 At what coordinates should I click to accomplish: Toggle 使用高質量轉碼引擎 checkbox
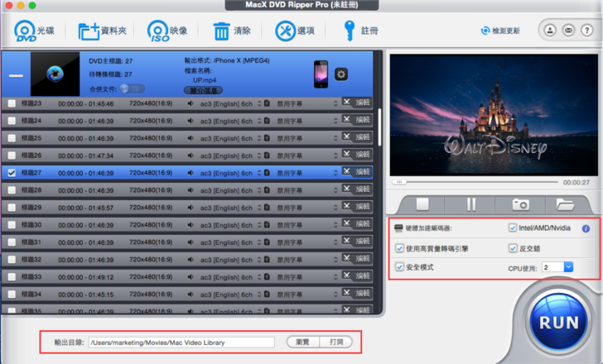pyautogui.click(x=399, y=248)
